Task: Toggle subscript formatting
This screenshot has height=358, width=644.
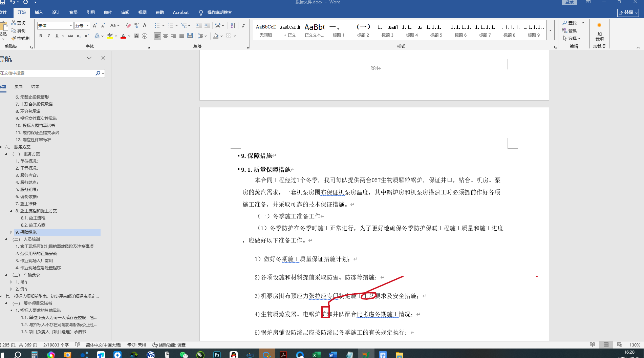Action: coord(79,36)
